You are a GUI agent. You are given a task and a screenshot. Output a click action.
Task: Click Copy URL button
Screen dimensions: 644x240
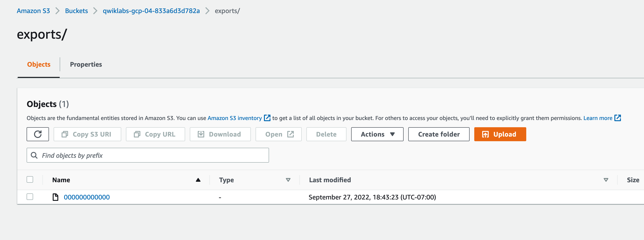coord(155,134)
